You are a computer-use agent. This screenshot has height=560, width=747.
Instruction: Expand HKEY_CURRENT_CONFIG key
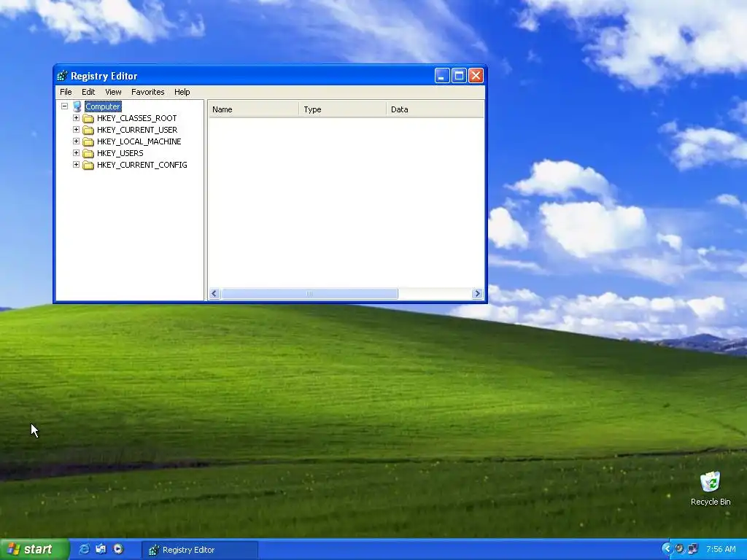76,164
